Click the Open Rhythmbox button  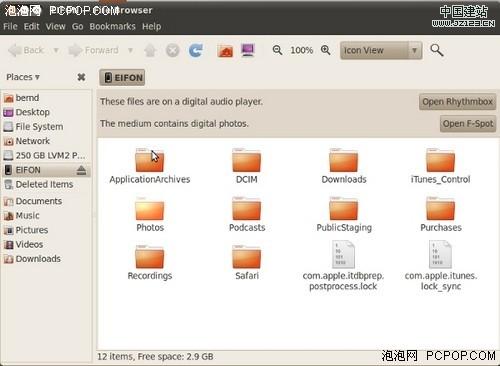click(x=457, y=102)
